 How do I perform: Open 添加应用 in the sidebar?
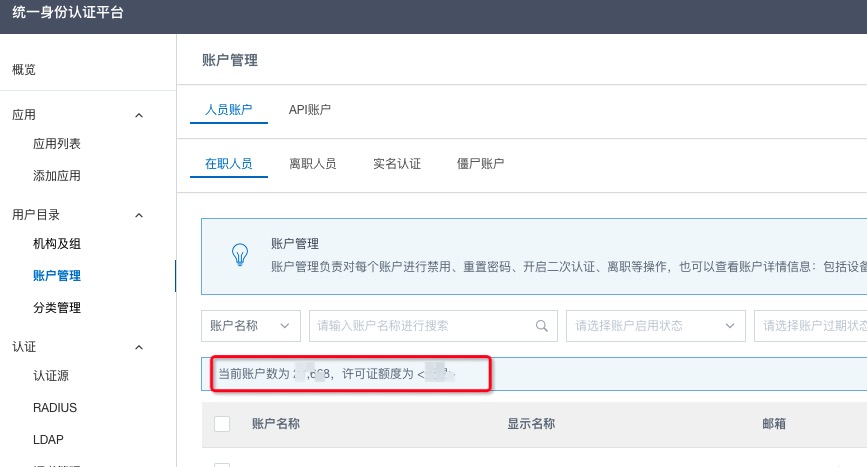pos(57,176)
